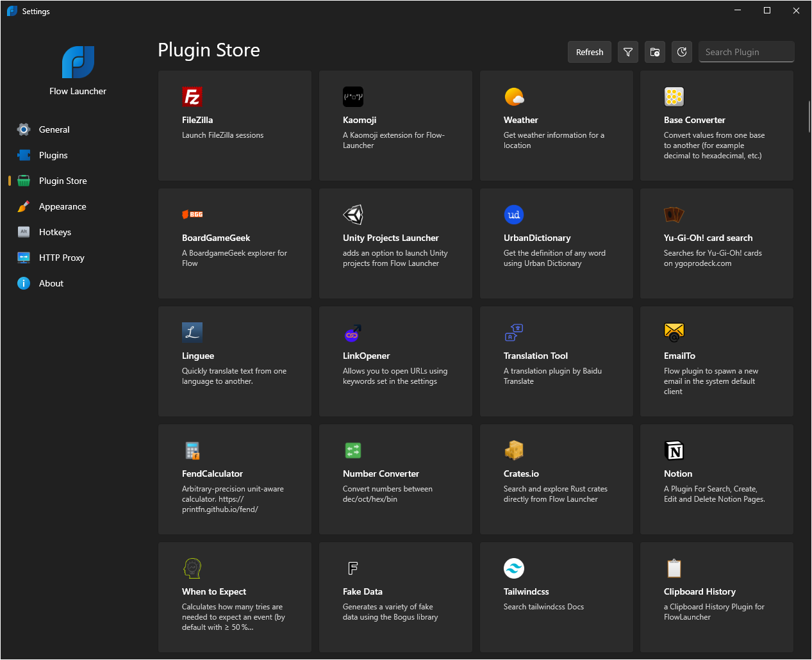The width and height of the screenshot is (812, 660).
Task: Click the Unity Projects Launcher icon
Action: pos(353,215)
